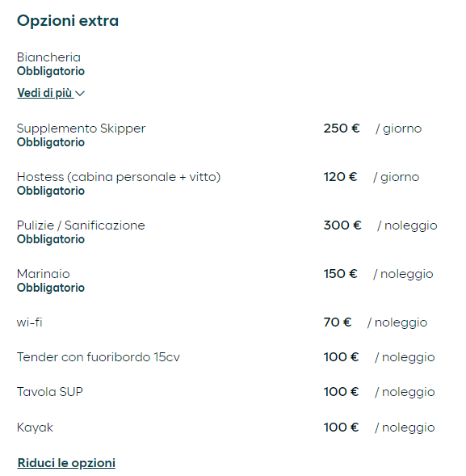Click Riduci le opzioni link
Viewport: 466px width, 476px height.
point(66,463)
